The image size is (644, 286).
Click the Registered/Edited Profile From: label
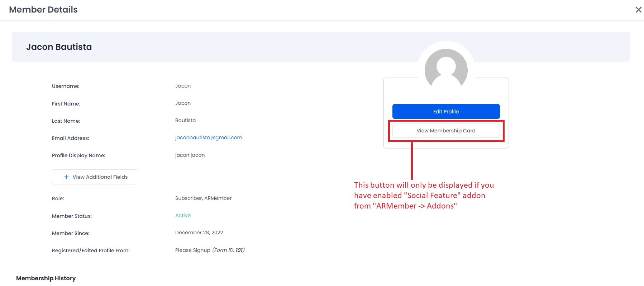coord(91,250)
